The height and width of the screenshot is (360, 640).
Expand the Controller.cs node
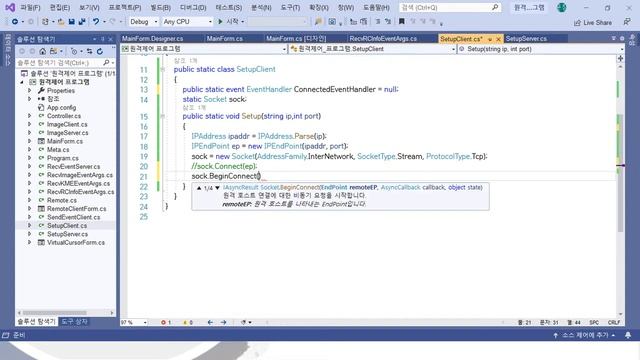29,116
